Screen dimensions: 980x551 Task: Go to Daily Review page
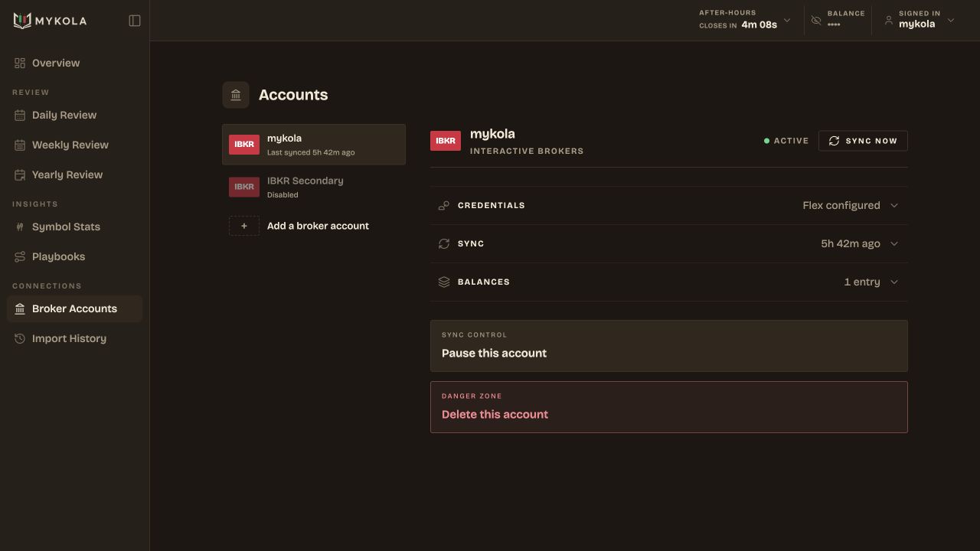(74, 115)
